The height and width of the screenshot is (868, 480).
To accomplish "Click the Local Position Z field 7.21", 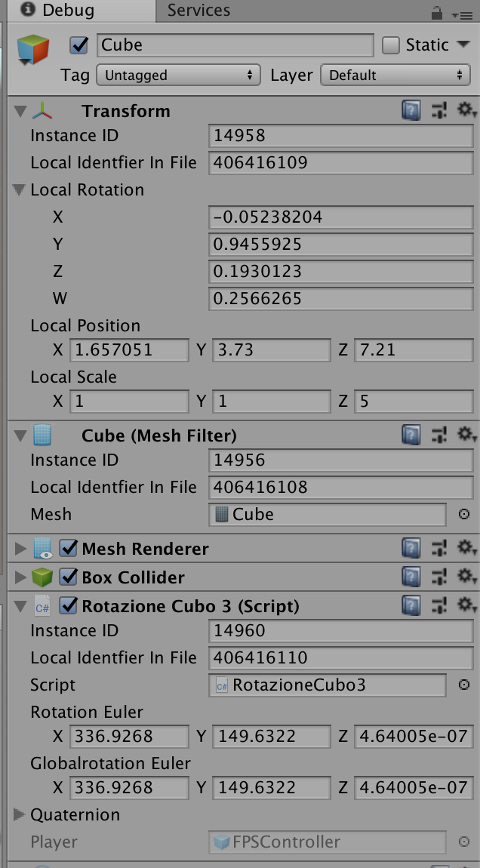I will coord(414,350).
